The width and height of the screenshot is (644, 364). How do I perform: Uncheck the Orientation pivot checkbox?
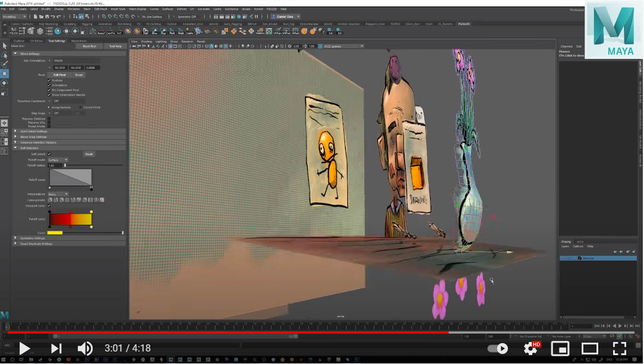coord(49,85)
